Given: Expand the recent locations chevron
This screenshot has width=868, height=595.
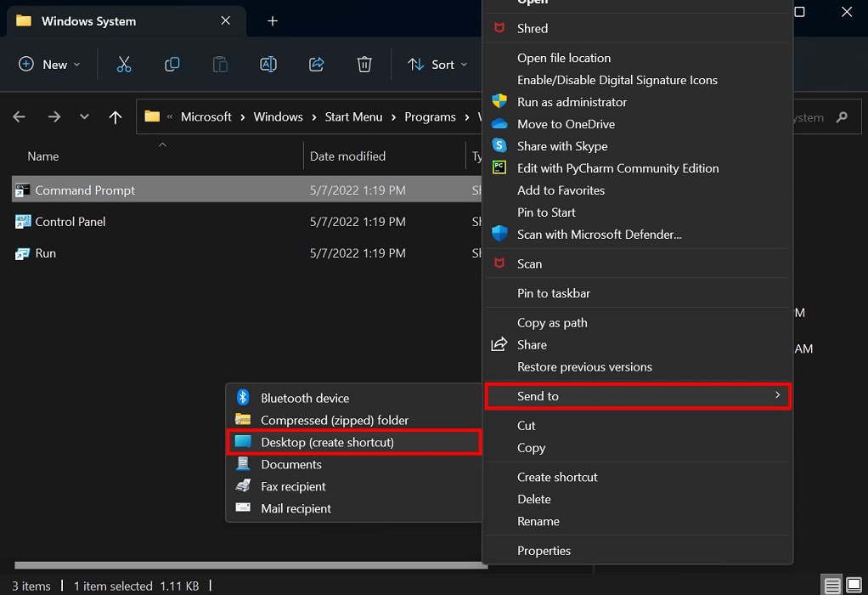Looking at the screenshot, I should tap(84, 117).
